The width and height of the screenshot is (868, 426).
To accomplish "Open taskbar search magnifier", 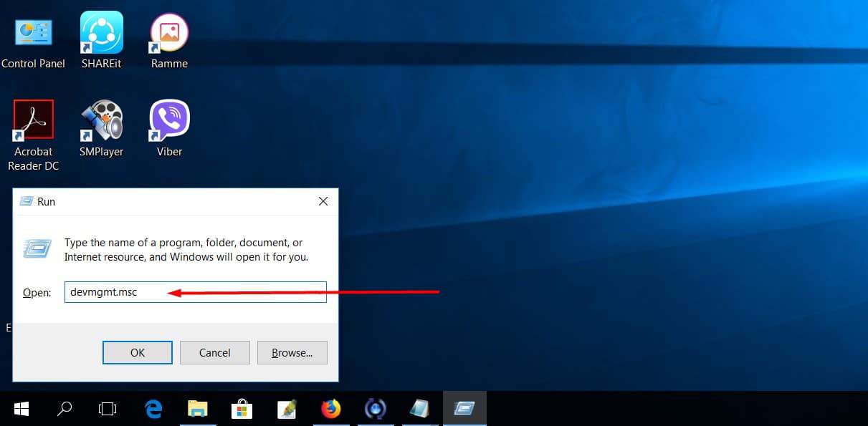I will click(x=65, y=409).
